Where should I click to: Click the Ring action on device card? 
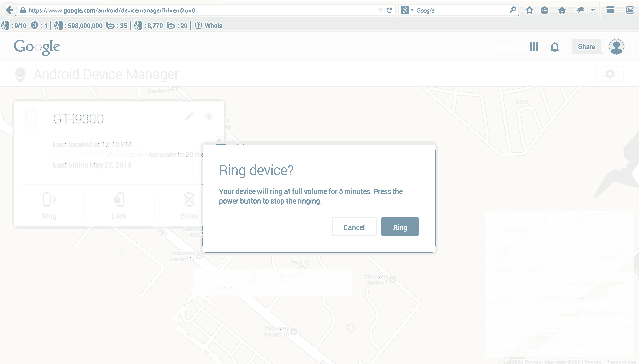(x=49, y=206)
